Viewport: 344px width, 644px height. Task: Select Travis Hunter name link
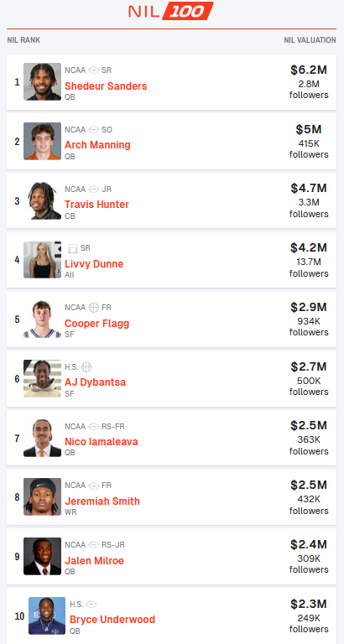tap(96, 204)
